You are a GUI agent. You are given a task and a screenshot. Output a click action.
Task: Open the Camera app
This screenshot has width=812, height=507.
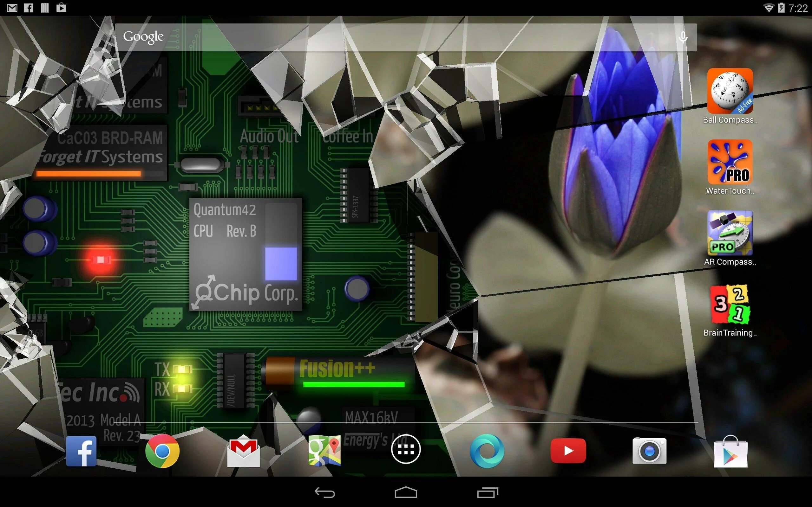pos(650,451)
